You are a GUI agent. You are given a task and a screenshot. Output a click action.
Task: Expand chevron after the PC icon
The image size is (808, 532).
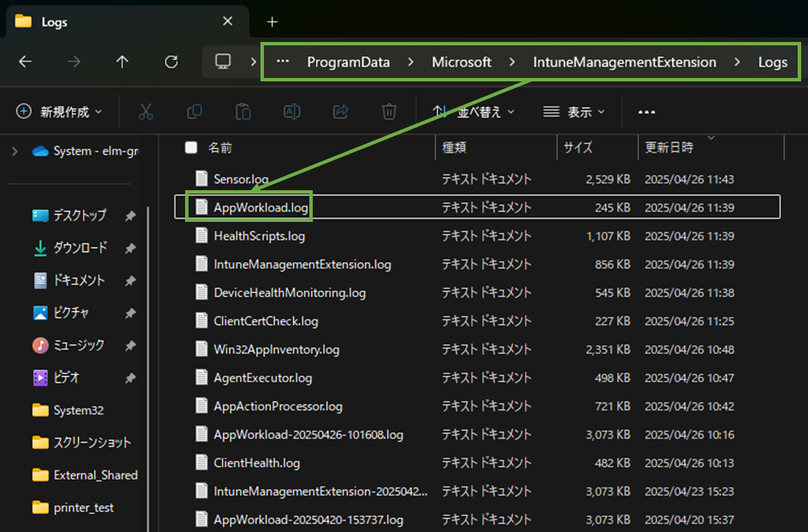(253, 62)
